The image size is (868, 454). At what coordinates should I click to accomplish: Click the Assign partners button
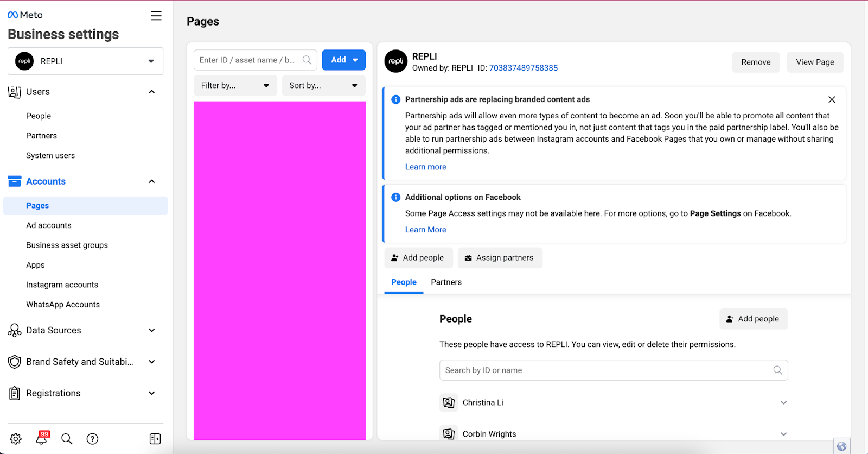pyautogui.click(x=500, y=258)
